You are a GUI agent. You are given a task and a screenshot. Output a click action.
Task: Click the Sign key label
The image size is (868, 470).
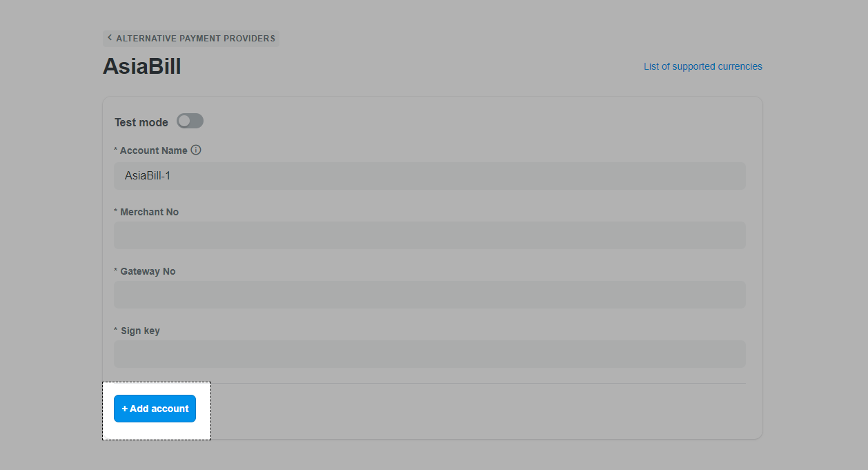140,331
